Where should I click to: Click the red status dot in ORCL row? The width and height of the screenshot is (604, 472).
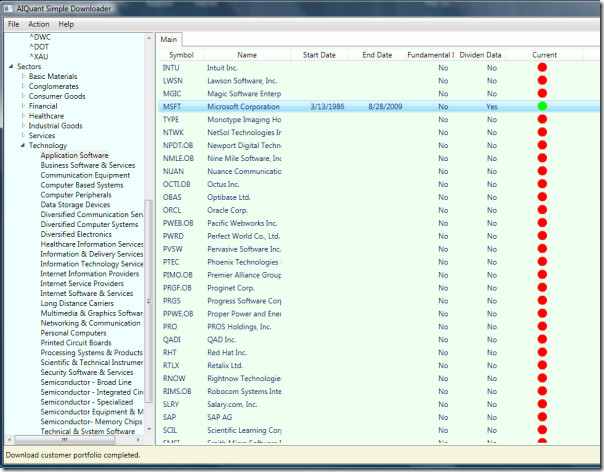pyautogui.click(x=542, y=210)
